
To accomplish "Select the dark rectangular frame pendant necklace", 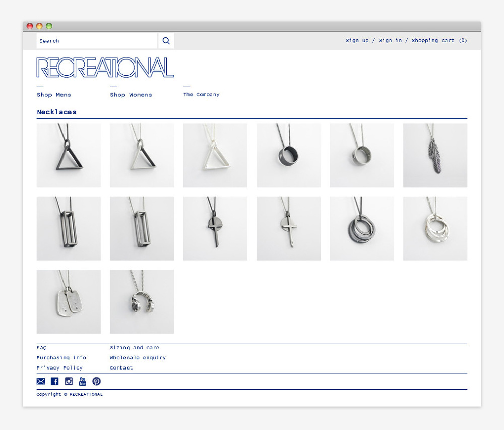I will pyautogui.click(x=69, y=228).
